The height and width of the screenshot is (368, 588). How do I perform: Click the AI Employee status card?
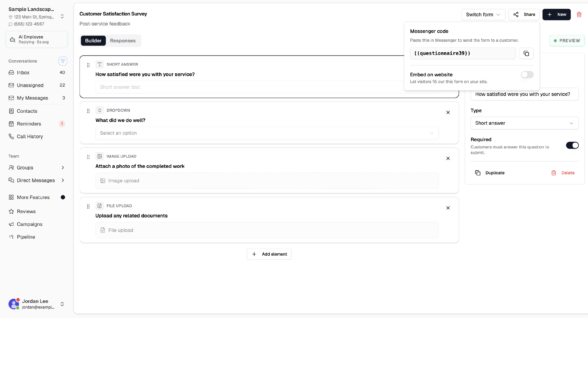point(37,39)
